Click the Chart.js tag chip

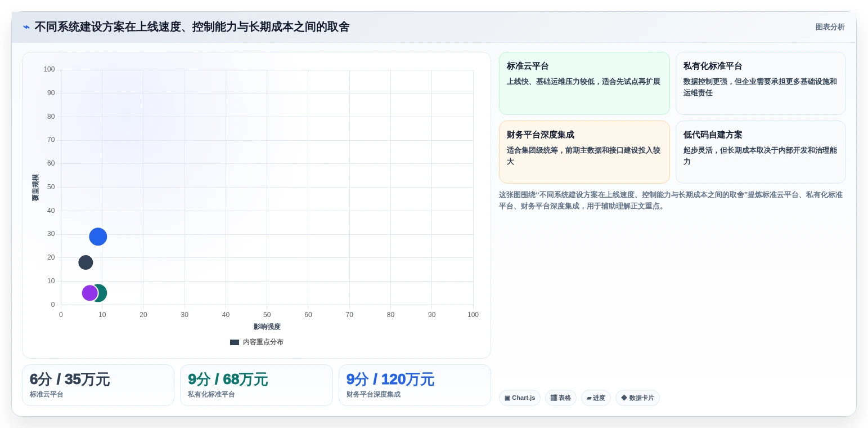tap(520, 398)
